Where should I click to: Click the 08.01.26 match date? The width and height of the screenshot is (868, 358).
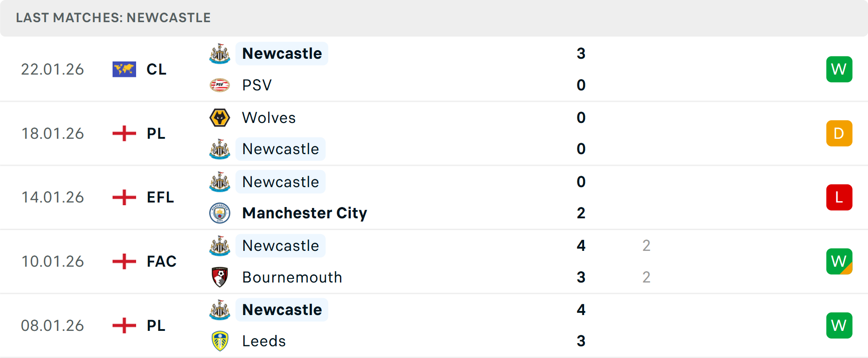point(52,325)
